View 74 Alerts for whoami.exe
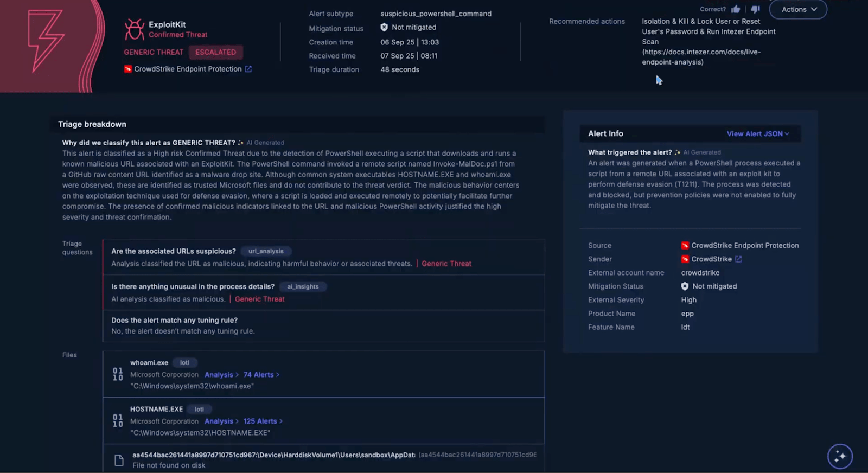 click(260, 375)
